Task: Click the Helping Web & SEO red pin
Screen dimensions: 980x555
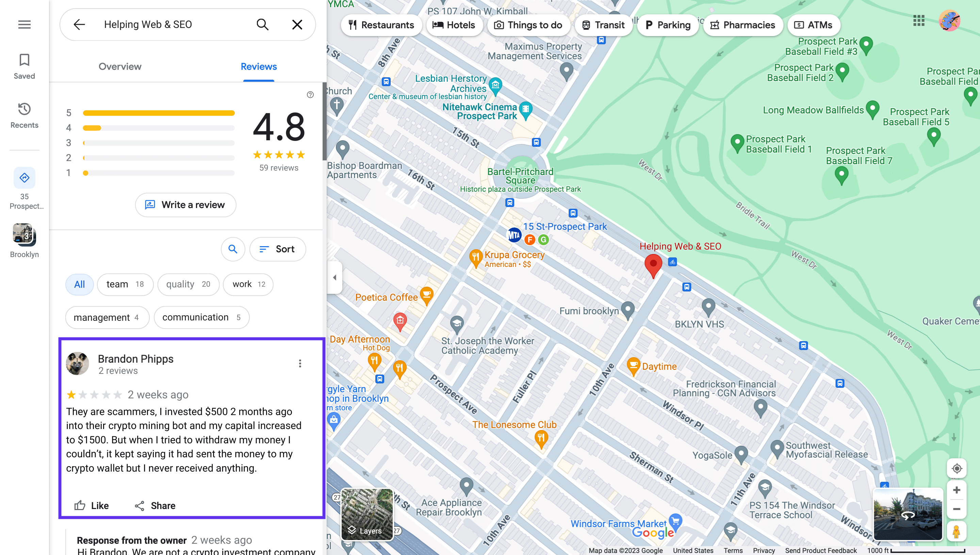Action: click(653, 267)
